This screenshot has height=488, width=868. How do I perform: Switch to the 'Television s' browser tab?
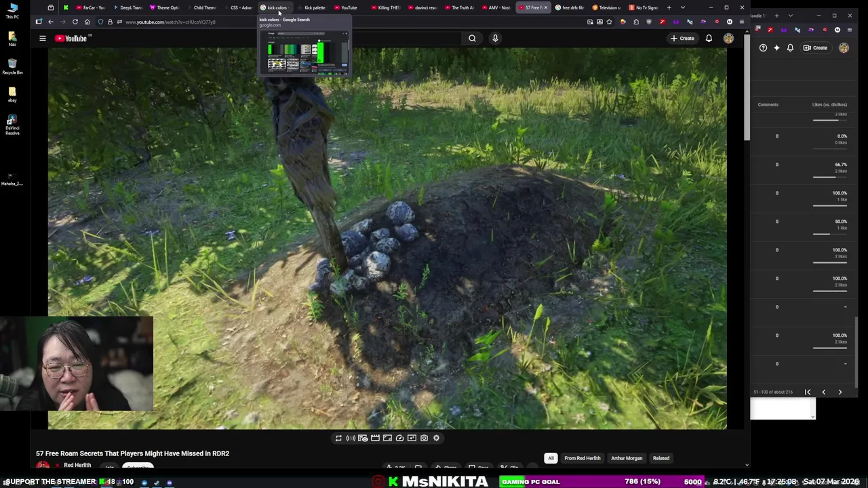click(x=606, y=7)
